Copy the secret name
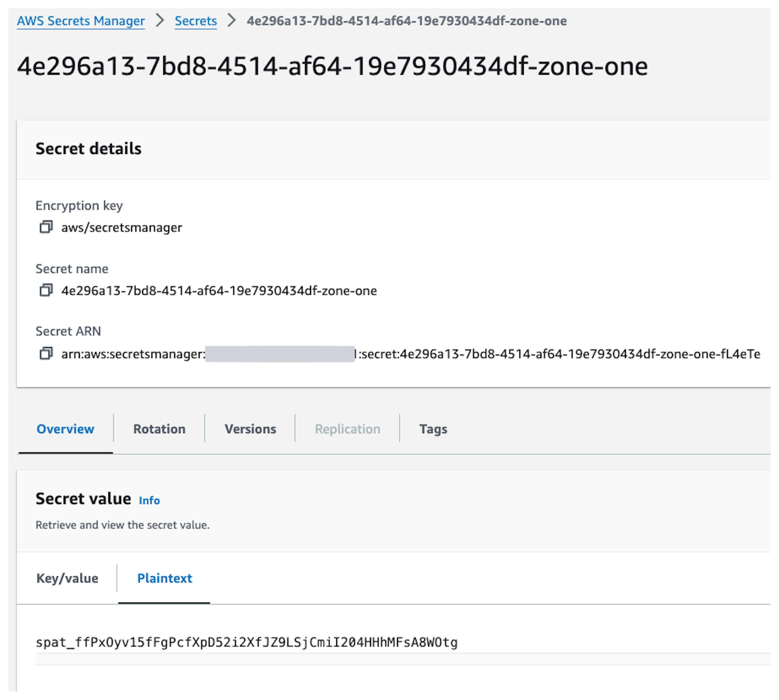The width and height of the screenshot is (779, 700). 46,290
